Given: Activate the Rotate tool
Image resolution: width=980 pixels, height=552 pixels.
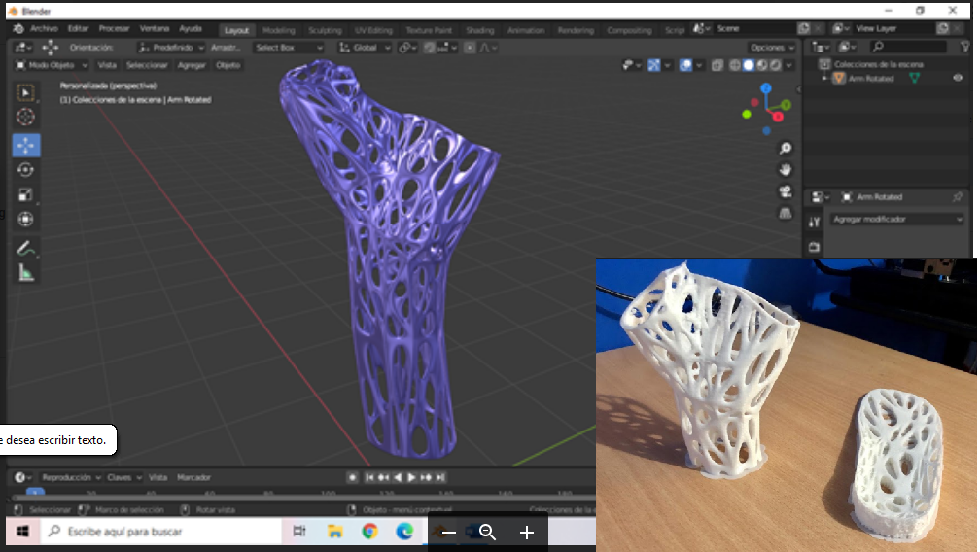Looking at the screenshot, I should click(x=25, y=169).
